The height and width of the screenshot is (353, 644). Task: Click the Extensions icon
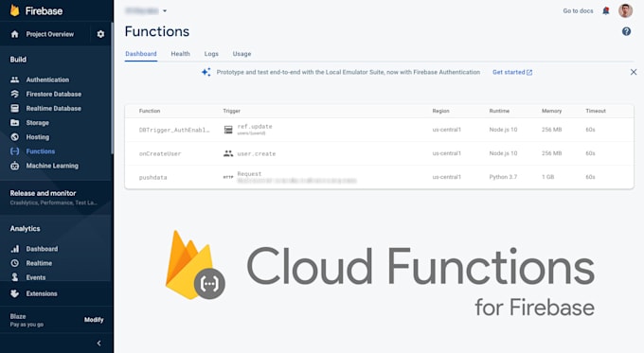(15, 293)
